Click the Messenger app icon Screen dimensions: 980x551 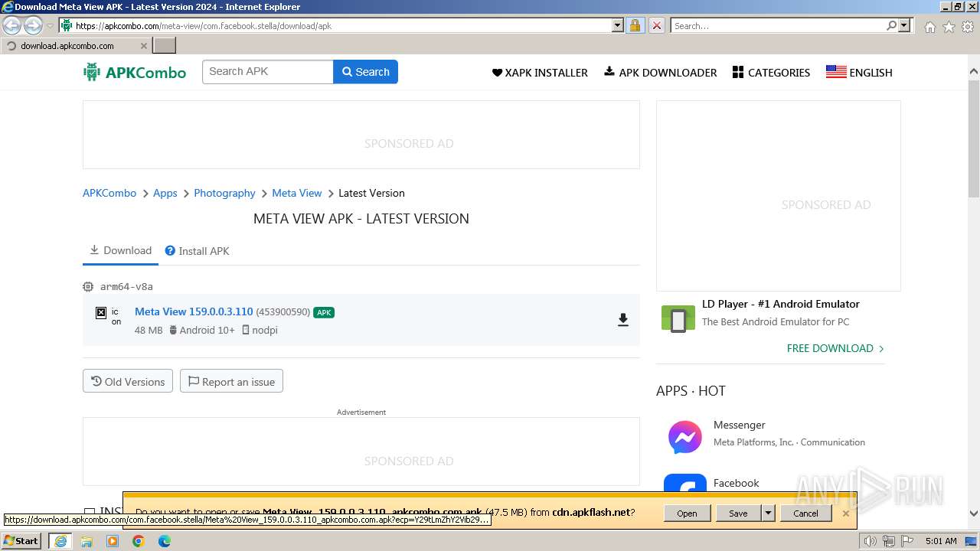pos(684,438)
